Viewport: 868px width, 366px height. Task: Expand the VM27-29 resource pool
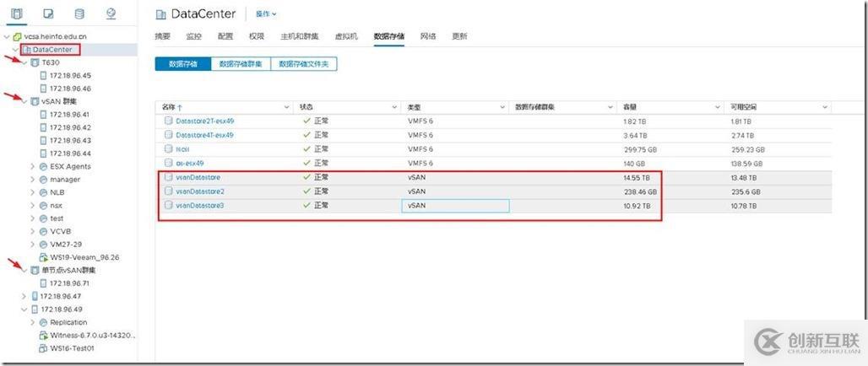33,245
